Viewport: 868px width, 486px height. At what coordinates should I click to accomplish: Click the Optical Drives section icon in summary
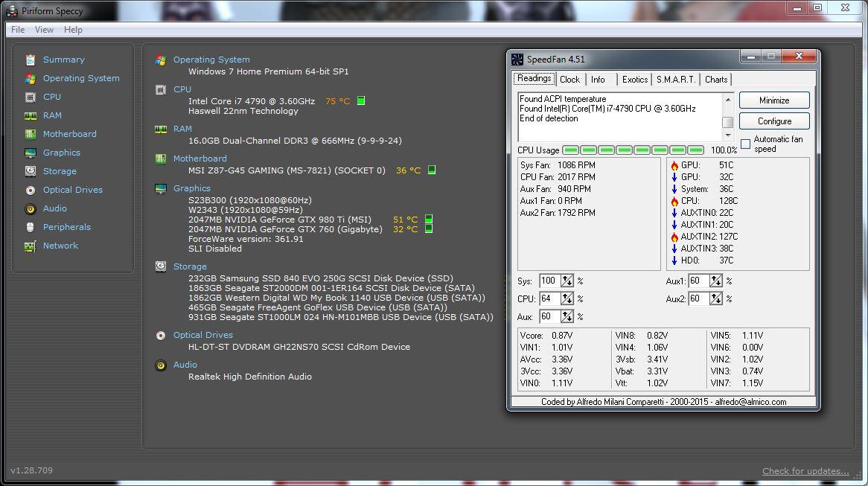tap(161, 336)
